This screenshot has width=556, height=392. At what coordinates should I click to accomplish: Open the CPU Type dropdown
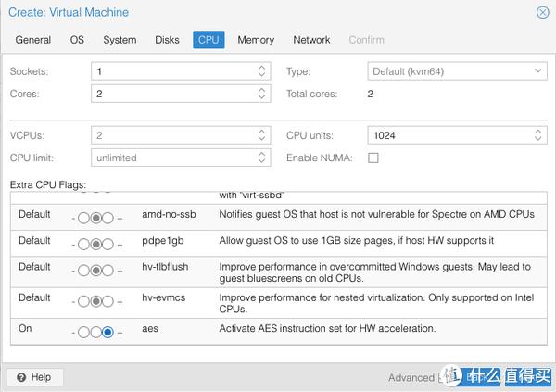click(x=457, y=71)
